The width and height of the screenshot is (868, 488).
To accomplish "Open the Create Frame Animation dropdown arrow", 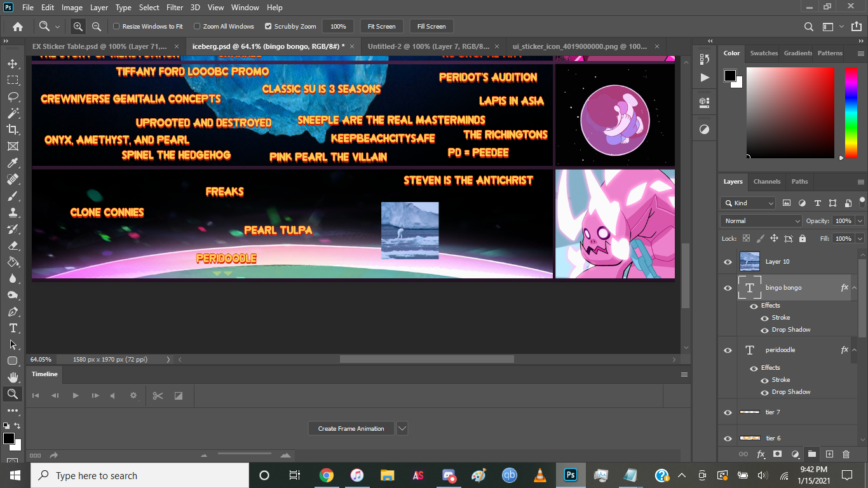I will tap(402, 428).
